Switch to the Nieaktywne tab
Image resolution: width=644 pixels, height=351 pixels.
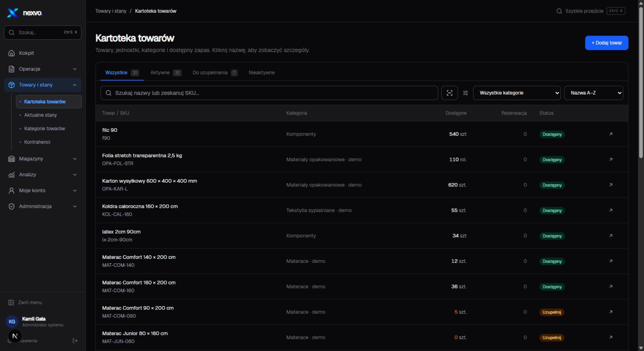coord(262,73)
